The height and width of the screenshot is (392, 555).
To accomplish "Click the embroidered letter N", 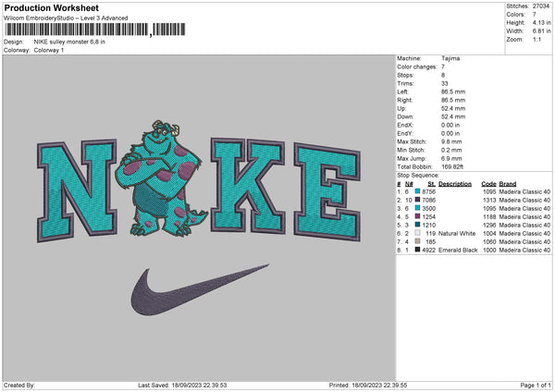I will coord(77,190).
